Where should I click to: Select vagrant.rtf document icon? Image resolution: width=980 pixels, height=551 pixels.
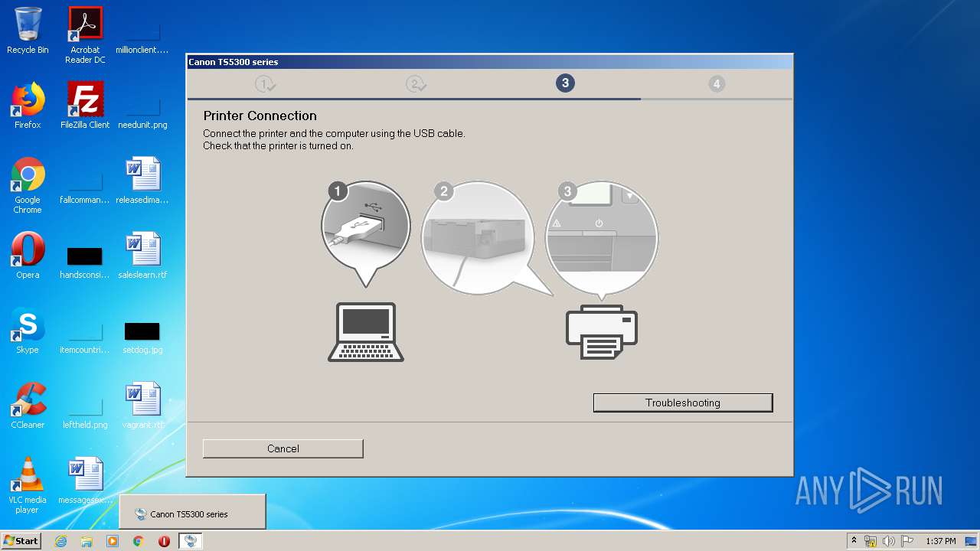tap(142, 406)
